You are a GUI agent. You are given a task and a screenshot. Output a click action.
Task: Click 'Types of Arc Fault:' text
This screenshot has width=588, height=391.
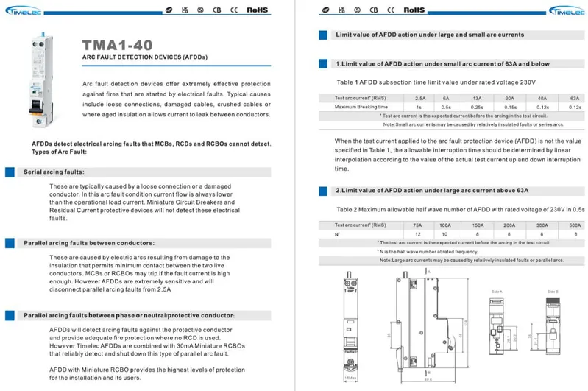pyautogui.click(x=59, y=152)
